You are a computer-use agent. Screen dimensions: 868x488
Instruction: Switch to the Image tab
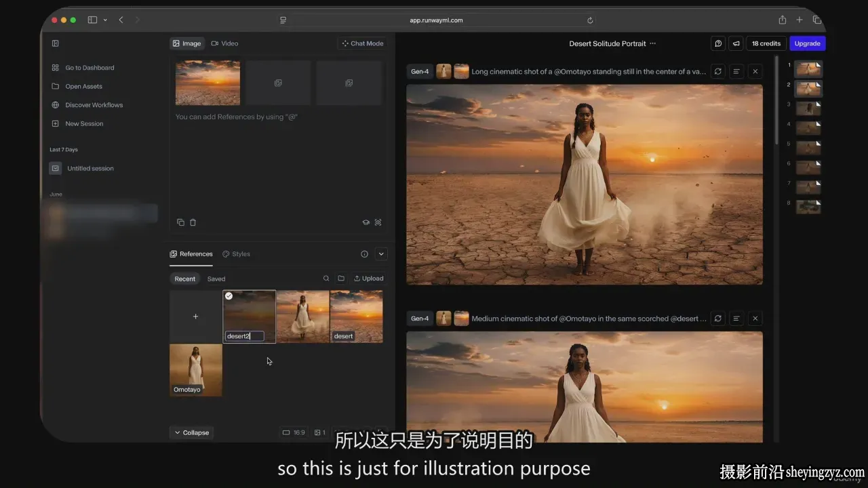tap(186, 43)
